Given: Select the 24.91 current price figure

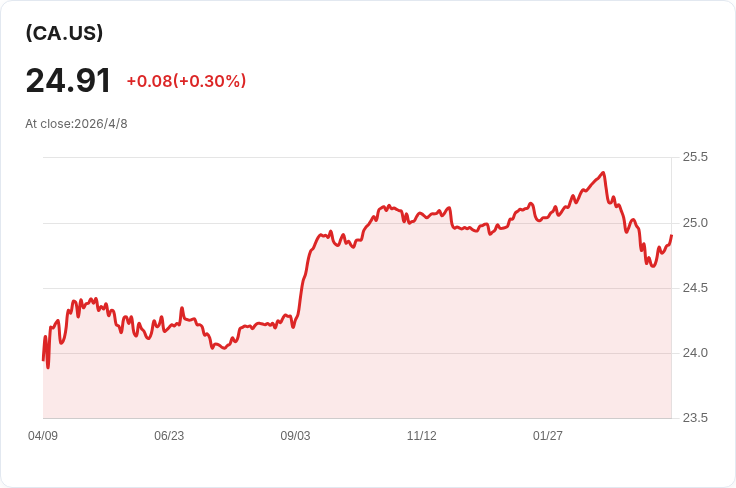Looking at the screenshot, I should coord(68,81).
